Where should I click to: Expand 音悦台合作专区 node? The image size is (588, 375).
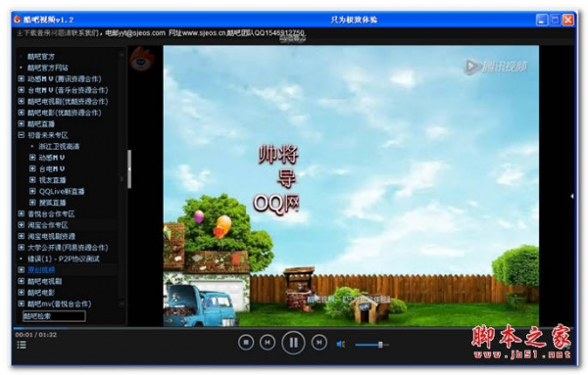21,213
